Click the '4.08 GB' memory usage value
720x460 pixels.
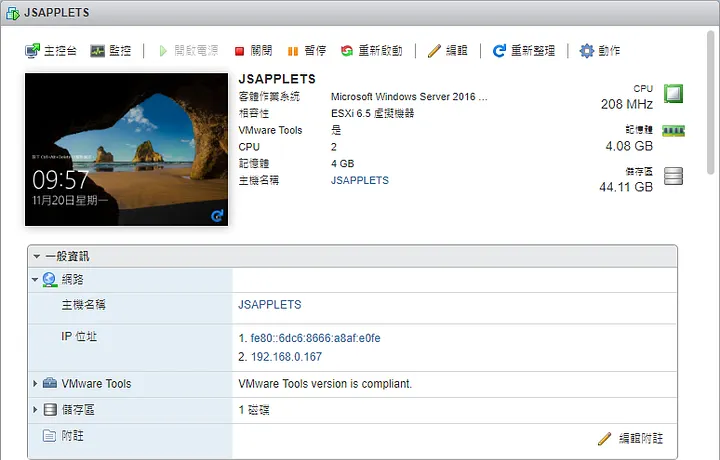tap(629, 146)
